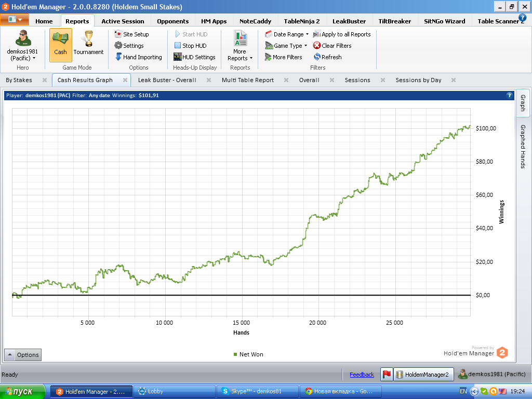Screen dimensions: 532x399
Task: Open graph help icon in blue header
Action: pos(509,96)
